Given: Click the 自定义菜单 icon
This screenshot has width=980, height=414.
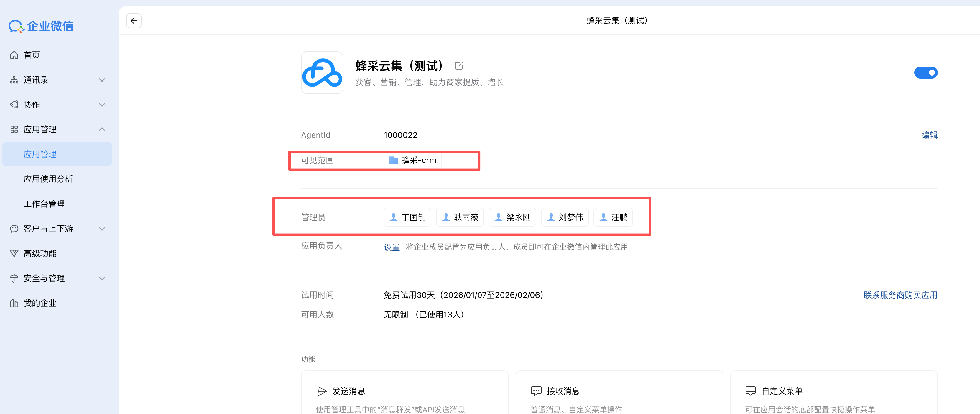Looking at the screenshot, I should click(x=750, y=391).
